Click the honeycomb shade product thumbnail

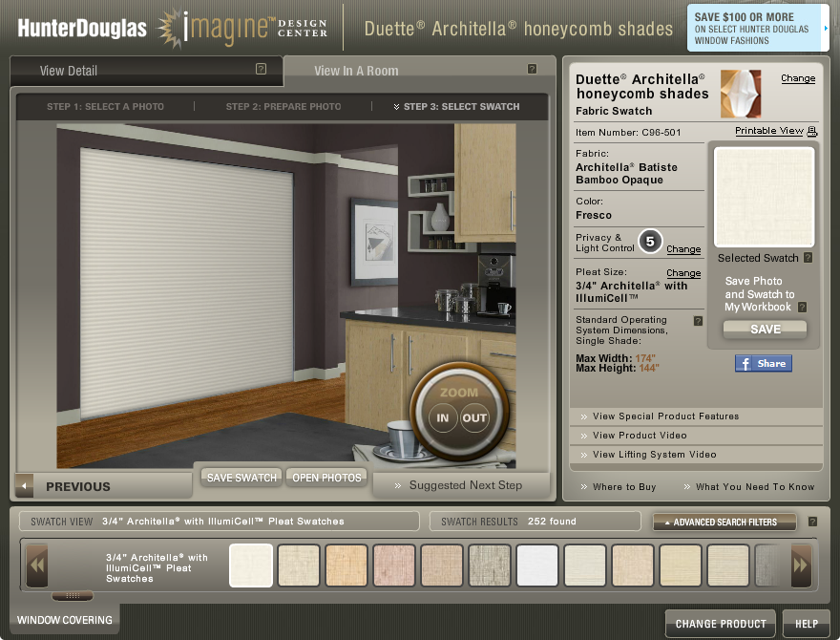(741, 94)
